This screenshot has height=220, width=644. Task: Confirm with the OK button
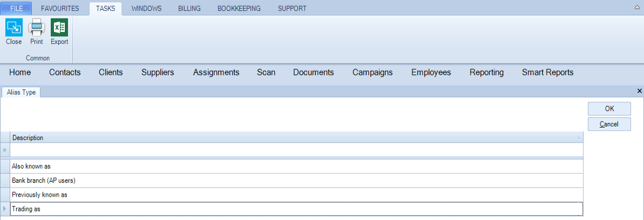click(x=609, y=109)
